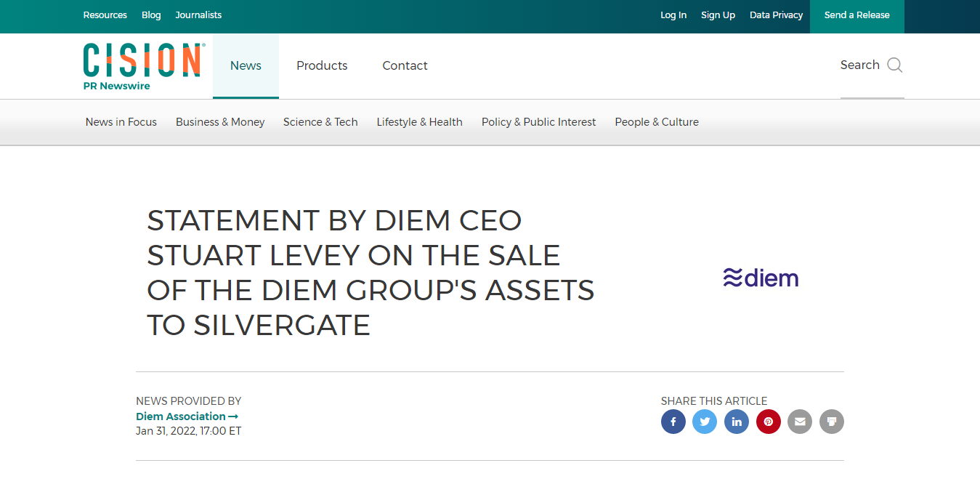Print article with printer icon
Screen dimensions: 980x479
pyautogui.click(x=832, y=422)
